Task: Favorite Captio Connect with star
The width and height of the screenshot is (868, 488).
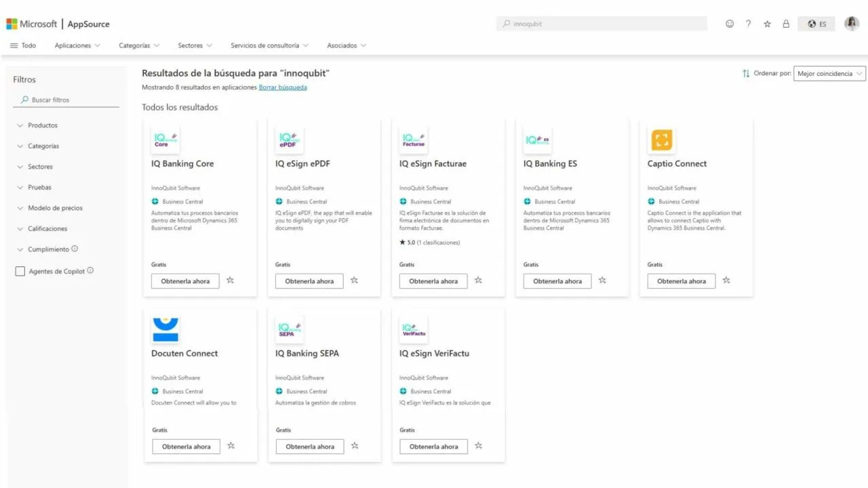Action: click(x=726, y=280)
